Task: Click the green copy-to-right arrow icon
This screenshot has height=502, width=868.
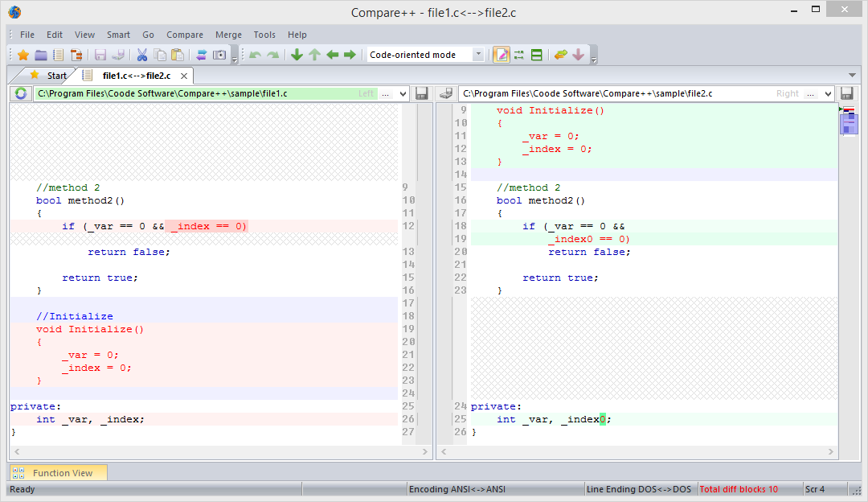Action: pyautogui.click(x=350, y=55)
